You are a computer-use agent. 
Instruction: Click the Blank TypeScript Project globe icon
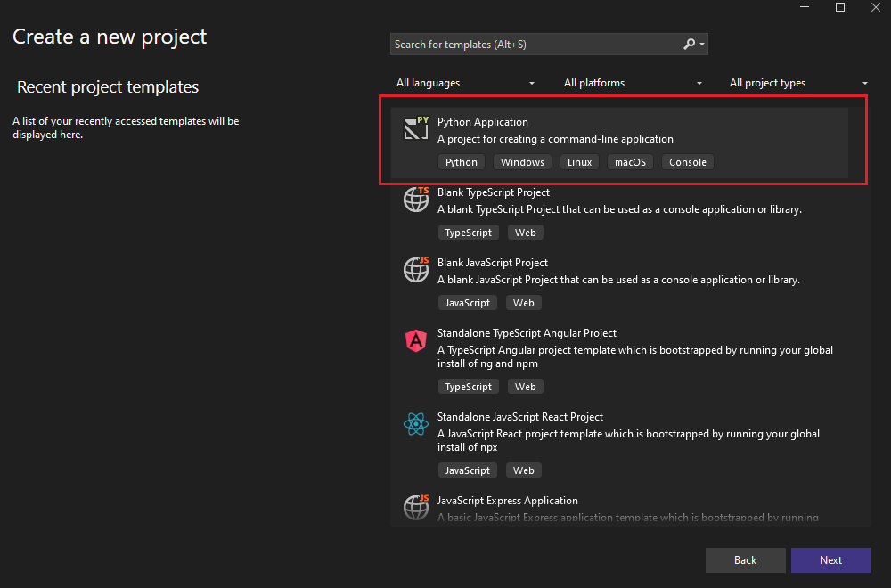coord(416,199)
